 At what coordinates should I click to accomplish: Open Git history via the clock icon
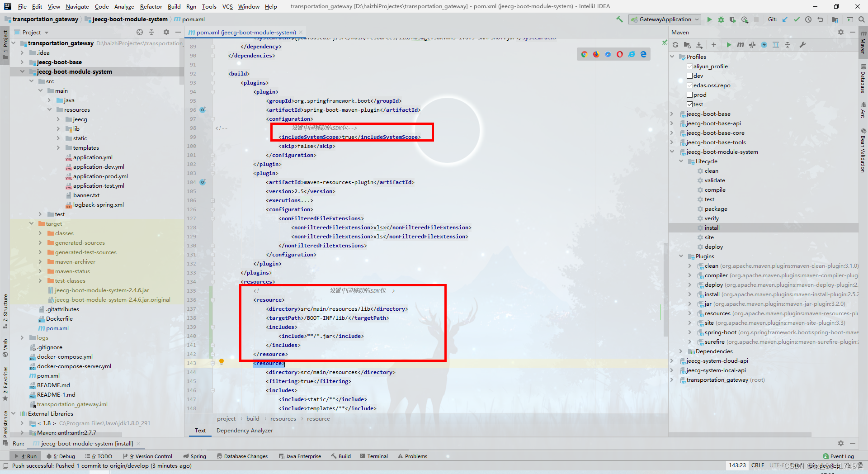click(x=808, y=19)
